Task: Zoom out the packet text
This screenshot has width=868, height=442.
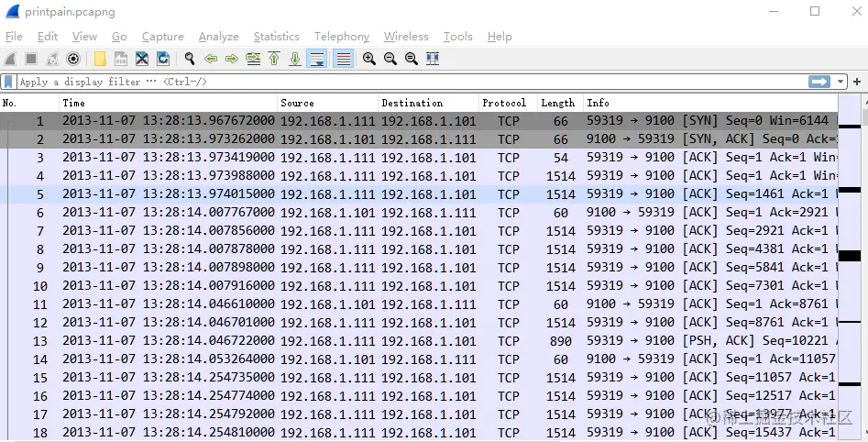Action: tap(390, 59)
